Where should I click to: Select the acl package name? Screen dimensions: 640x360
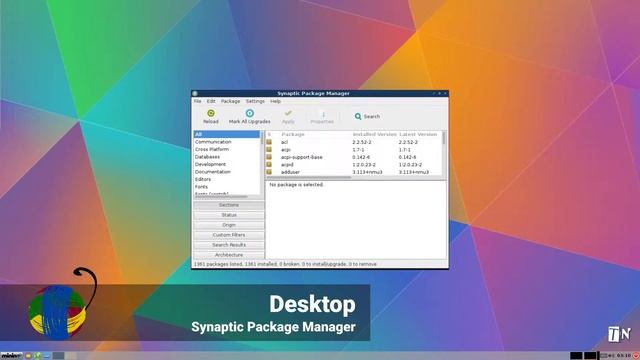284,142
